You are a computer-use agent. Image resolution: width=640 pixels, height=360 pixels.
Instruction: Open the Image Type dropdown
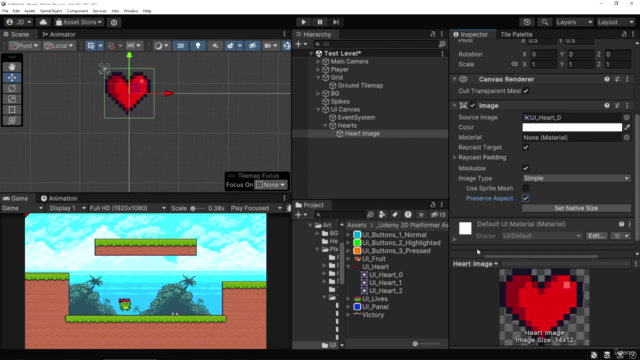tap(576, 178)
